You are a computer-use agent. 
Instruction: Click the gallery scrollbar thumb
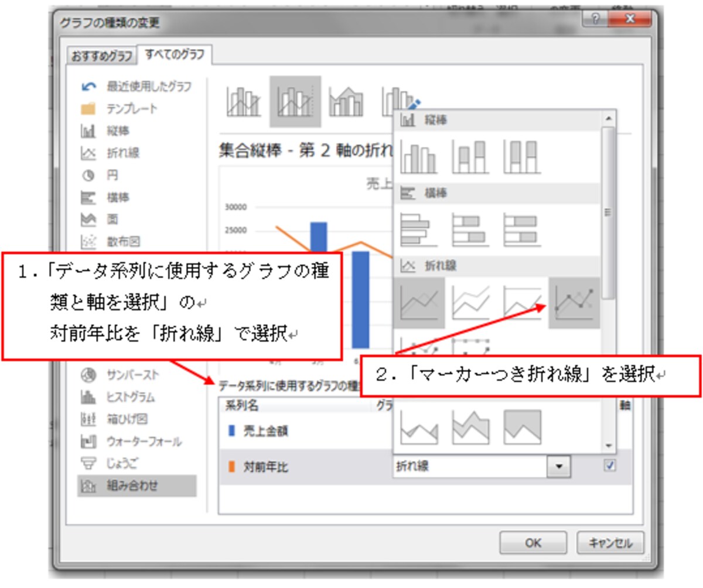click(609, 213)
